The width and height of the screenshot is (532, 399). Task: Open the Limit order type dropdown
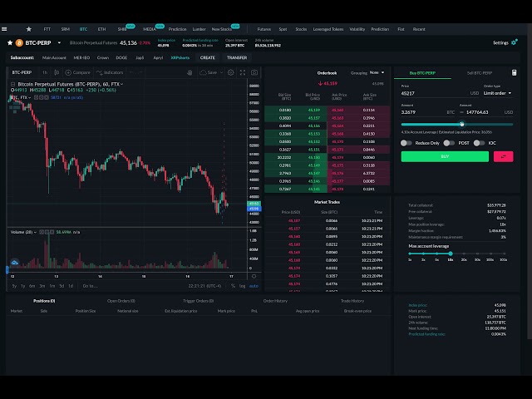[497, 93]
